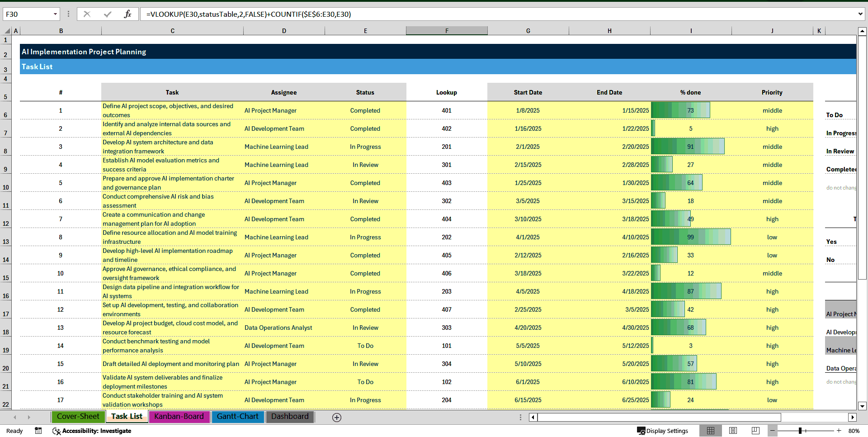Image resolution: width=868 pixels, height=437 pixels.
Task: Open the Name Box dropdown
Action: (x=54, y=14)
